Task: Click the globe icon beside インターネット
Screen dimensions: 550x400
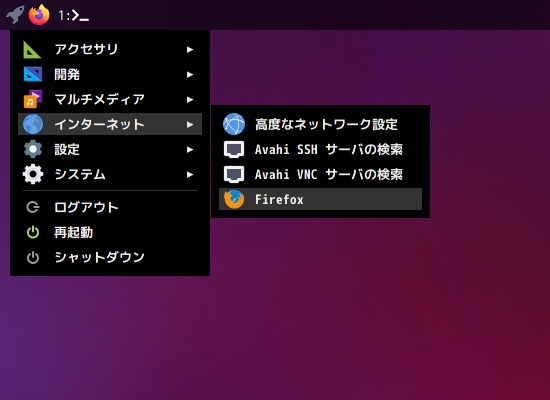Action: (33, 124)
